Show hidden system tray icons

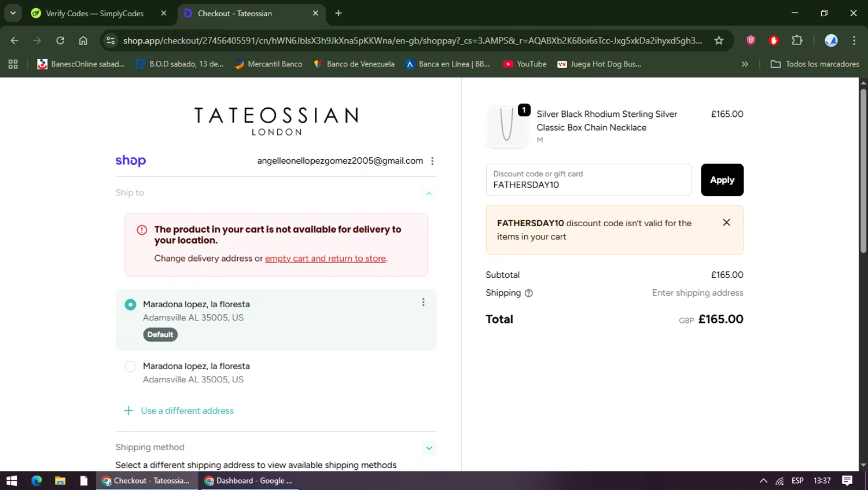pyautogui.click(x=763, y=481)
